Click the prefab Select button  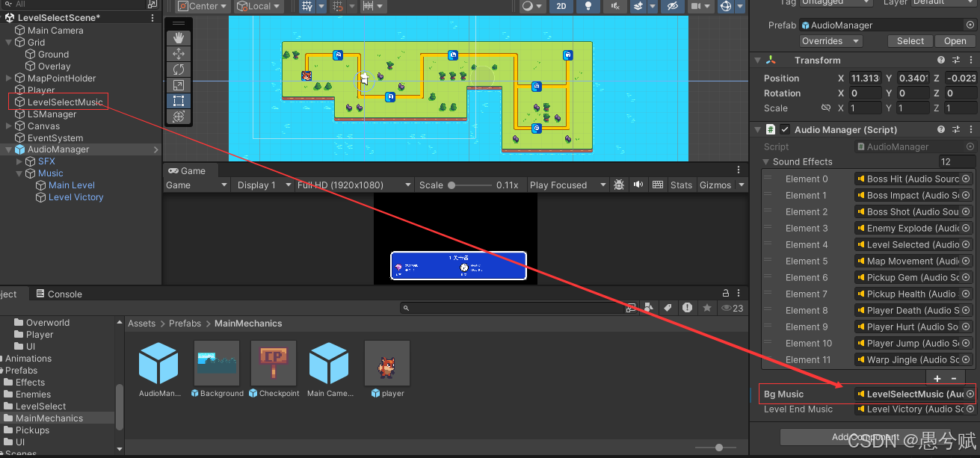point(910,41)
